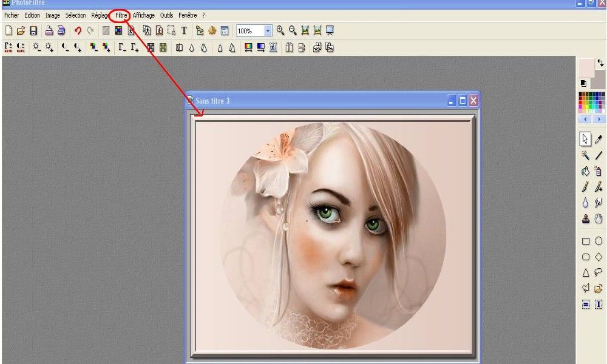The width and height of the screenshot is (607, 364).
Task: Expand the 100% zoom dropdown arrow
Action: (x=268, y=30)
